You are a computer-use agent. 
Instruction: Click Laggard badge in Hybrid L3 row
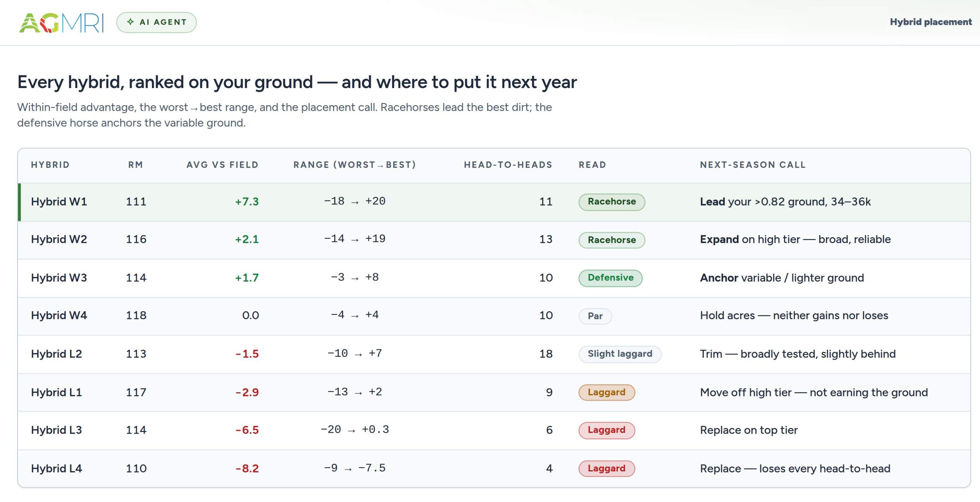point(607,430)
